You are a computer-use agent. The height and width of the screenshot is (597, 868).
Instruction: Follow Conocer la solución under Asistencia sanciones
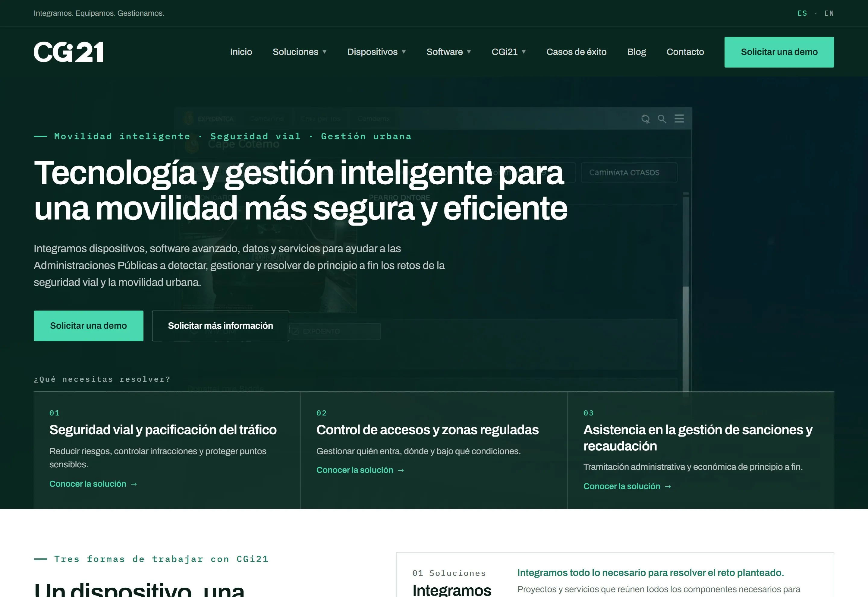click(627, 486)
